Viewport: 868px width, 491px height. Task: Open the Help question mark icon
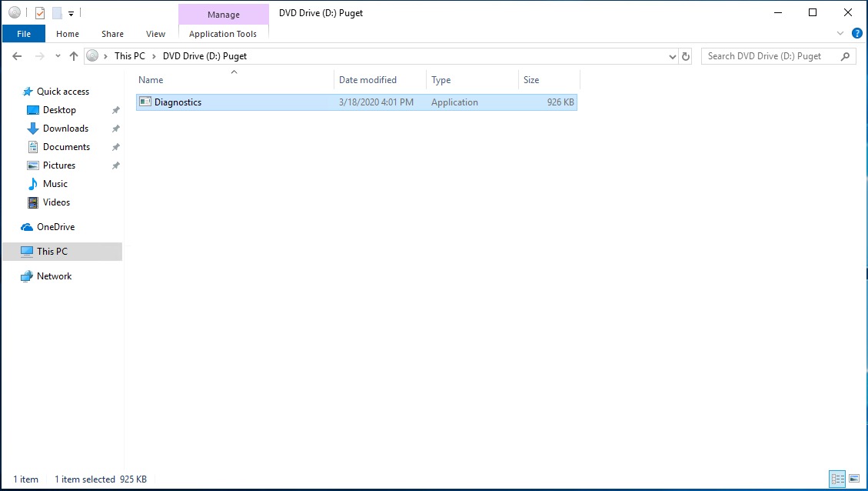857,34
